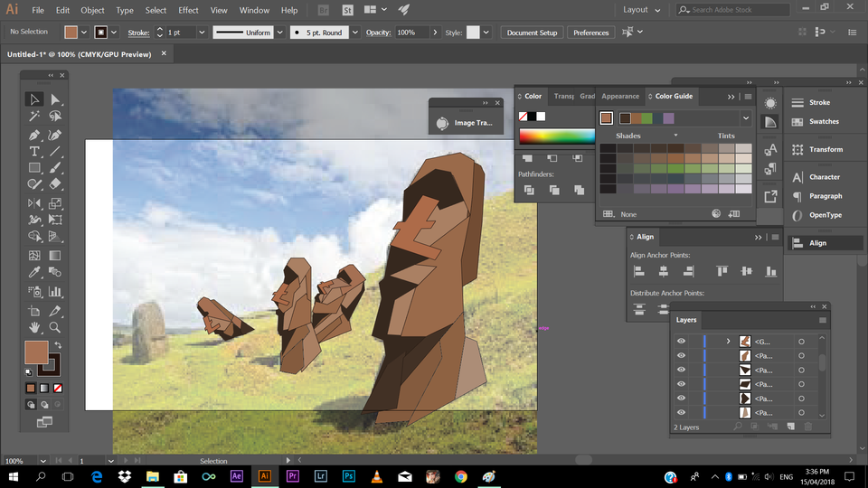Viewport: 868px width, 488px height.
Task: Hide the <G...> group layer
Action: click(681, 342)
